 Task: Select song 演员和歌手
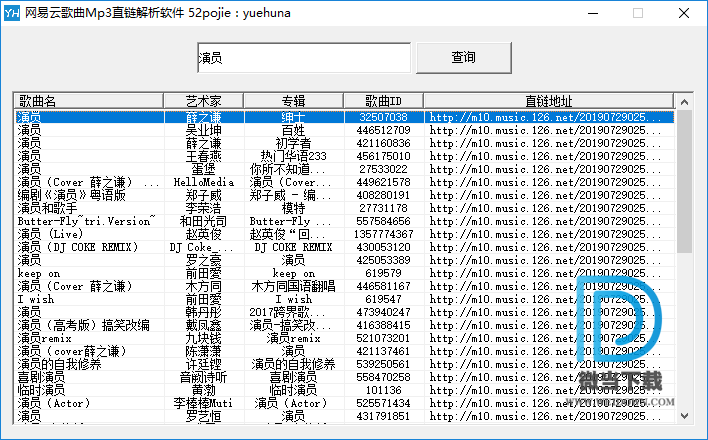click(47, 208)
